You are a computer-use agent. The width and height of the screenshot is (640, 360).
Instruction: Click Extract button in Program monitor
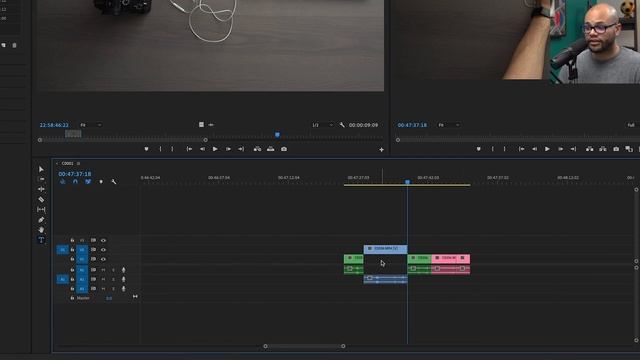pos(603,149)
